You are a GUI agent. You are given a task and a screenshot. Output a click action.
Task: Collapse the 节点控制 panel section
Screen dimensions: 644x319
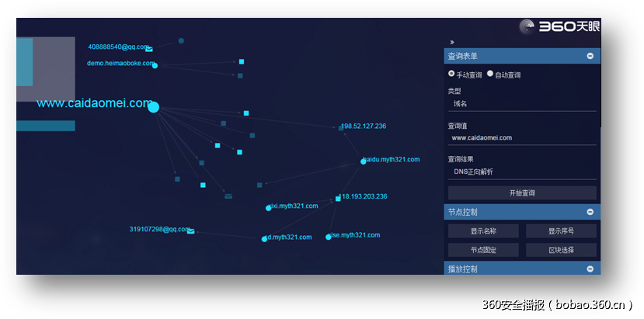(590, 211)
